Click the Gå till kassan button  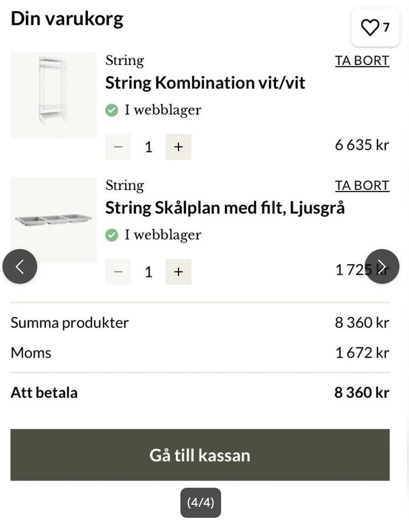[x=200, y=455]
